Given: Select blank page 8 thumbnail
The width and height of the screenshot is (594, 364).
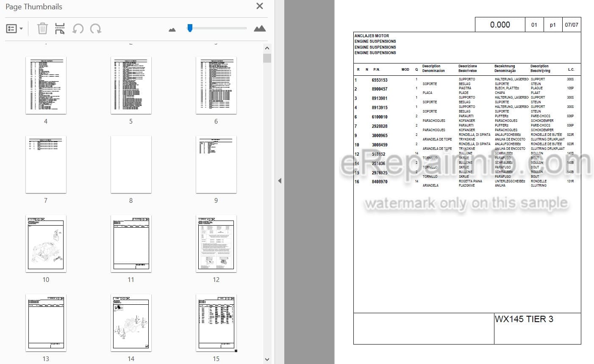Looking at the screenshot, I should 131,165.
